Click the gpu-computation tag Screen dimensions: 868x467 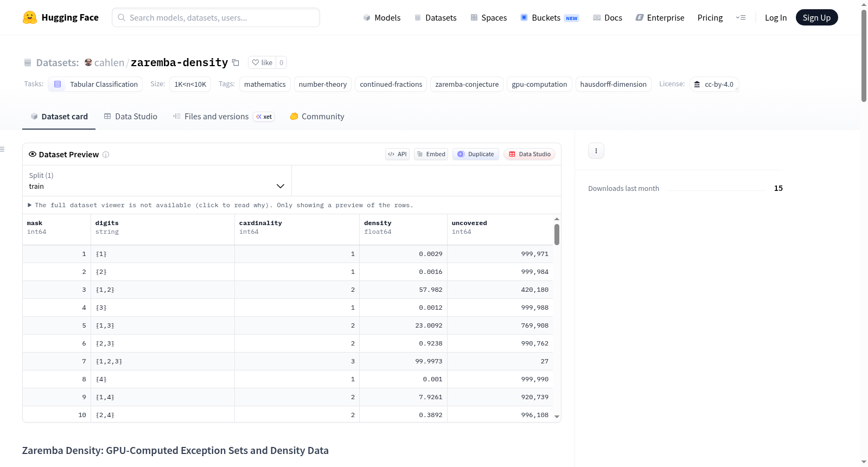[539, 84]
